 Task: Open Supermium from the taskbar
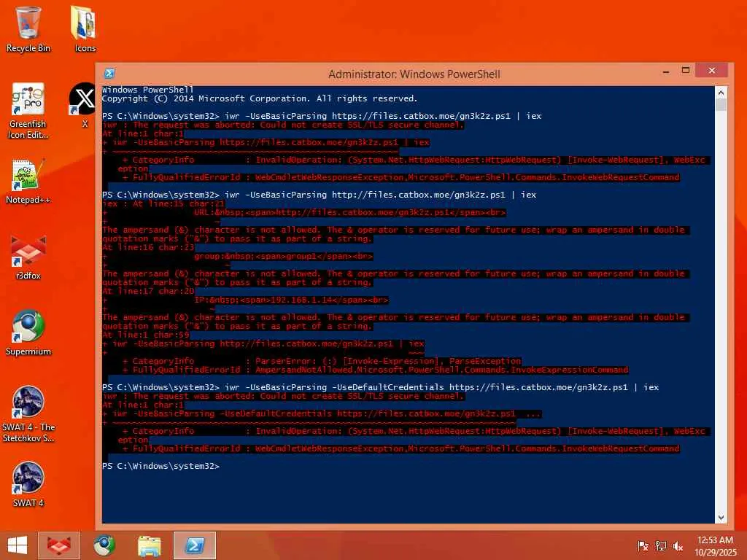[104, 545]
